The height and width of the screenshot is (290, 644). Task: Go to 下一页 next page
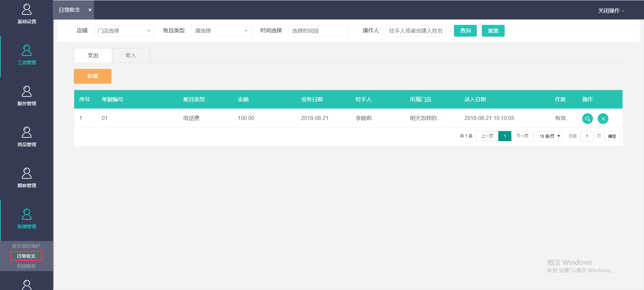(522, 136)
